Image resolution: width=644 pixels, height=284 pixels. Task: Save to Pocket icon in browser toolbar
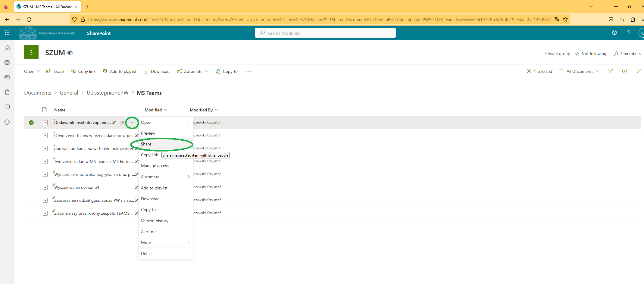point(611,19)
